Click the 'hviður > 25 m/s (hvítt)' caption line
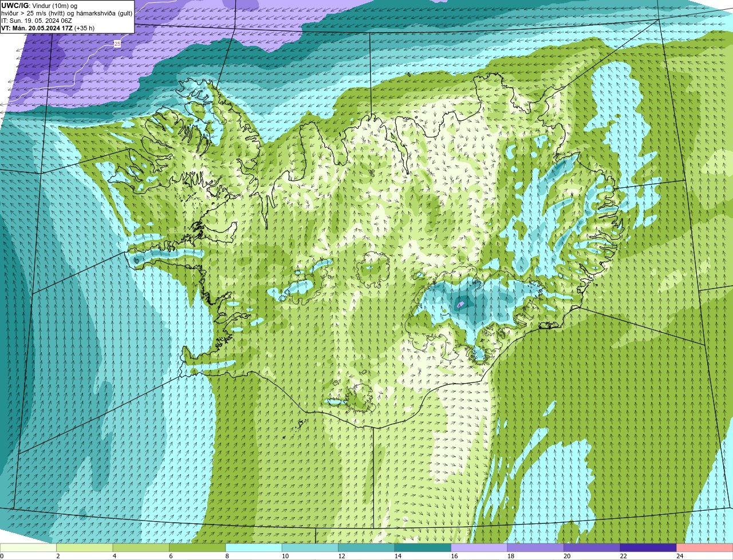 coord(66,13)
